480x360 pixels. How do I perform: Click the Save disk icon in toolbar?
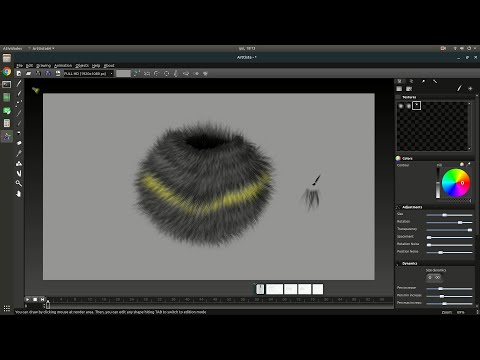58,73
